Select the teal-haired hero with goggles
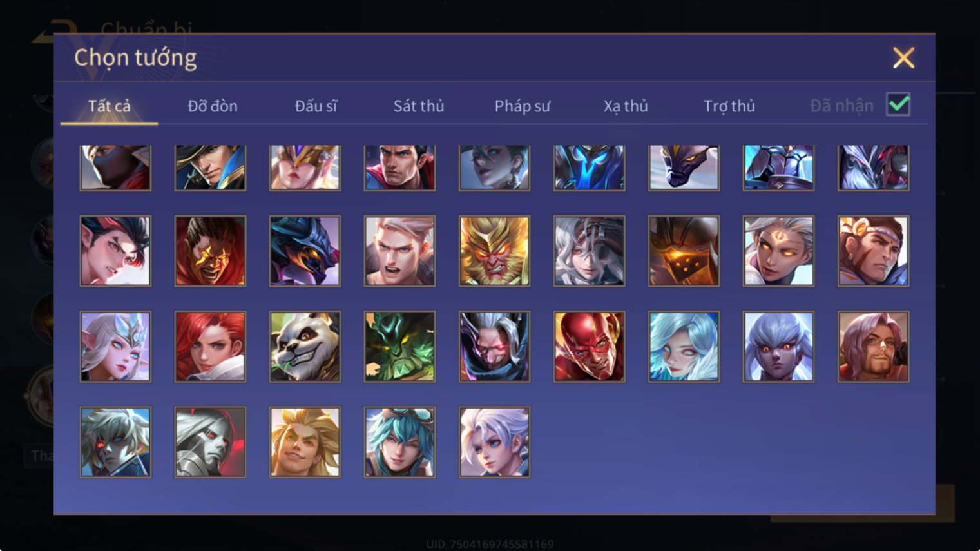 399,442
